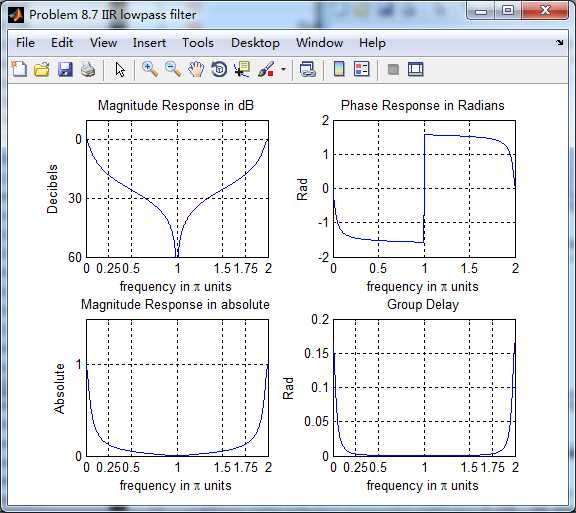Click the 'Group Delay' plot title
Screen dimensions: 576x513
[x=423, y=305]
